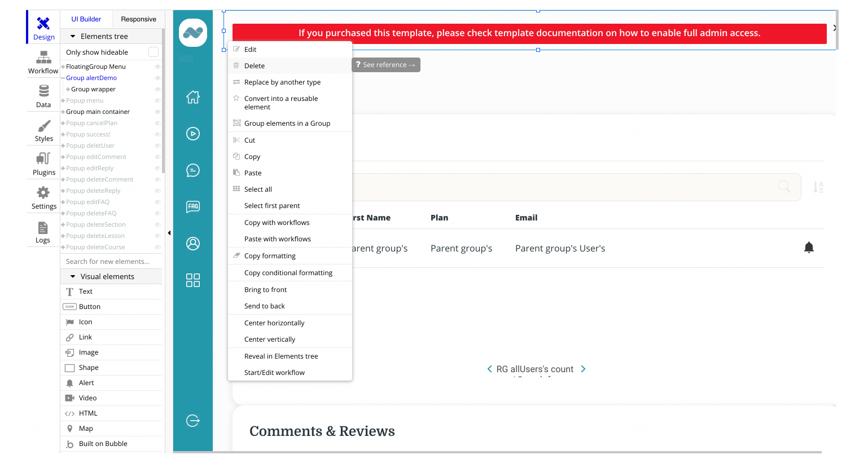The image size is (868, 459).
Task: Click play icon in teal sidebar
Action: (193, 134)
